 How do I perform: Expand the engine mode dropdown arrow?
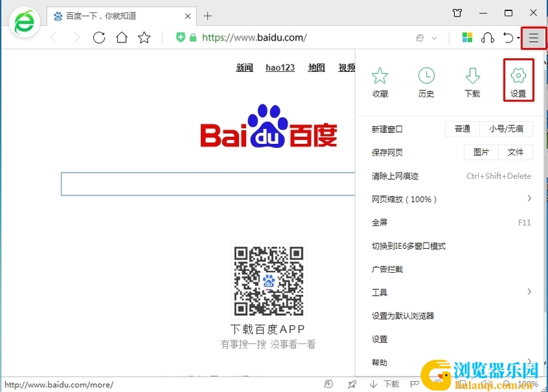tap(434, 38)
